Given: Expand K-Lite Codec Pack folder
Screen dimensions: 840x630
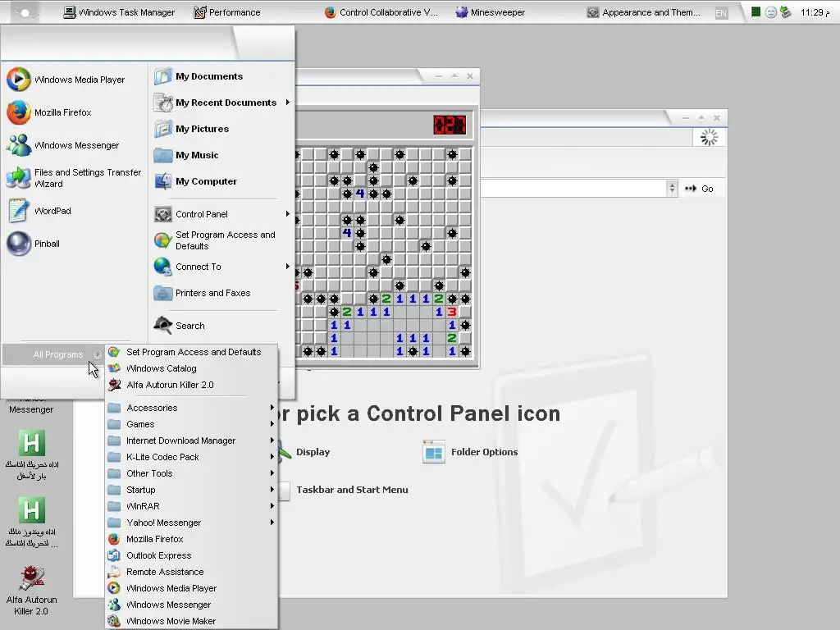Looking at the screenshot, I should pyautogui.click(x=191, y=457).
